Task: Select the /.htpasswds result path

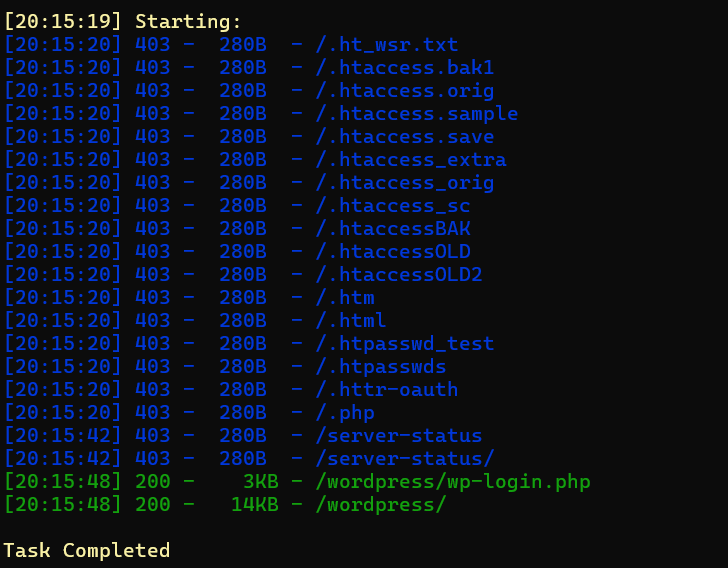Action: pyautogui.click(x=381, y=367)
